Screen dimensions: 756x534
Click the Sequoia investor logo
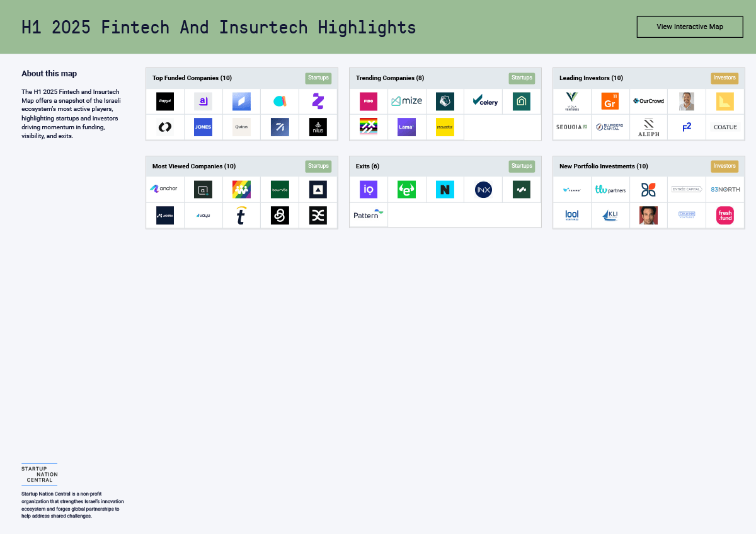pyautogui.click(x=572, y=127)
